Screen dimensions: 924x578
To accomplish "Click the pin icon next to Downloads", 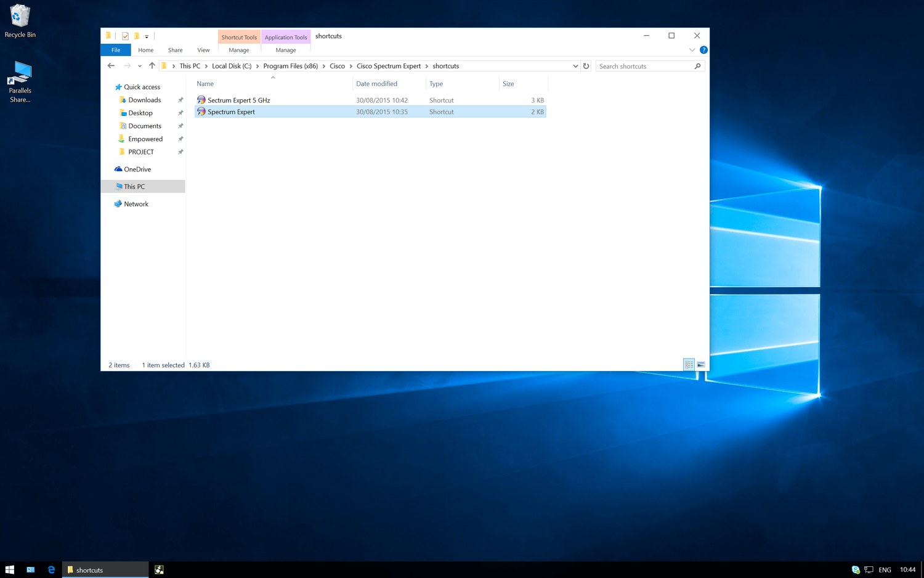I will [x=180, y=100].
